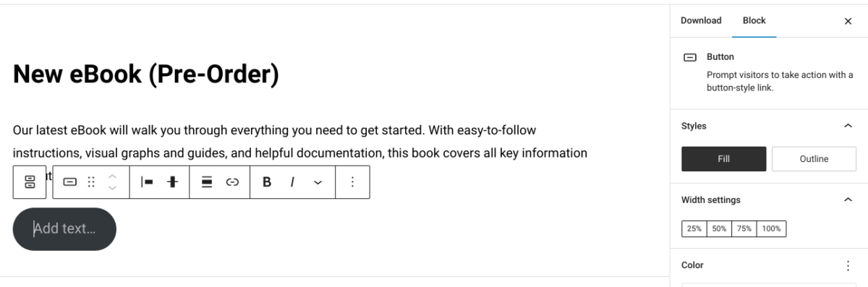The height and width of the screenshot is (287, 868).
Task: Open more rich text options dropdown
Action: pos(318,182)
